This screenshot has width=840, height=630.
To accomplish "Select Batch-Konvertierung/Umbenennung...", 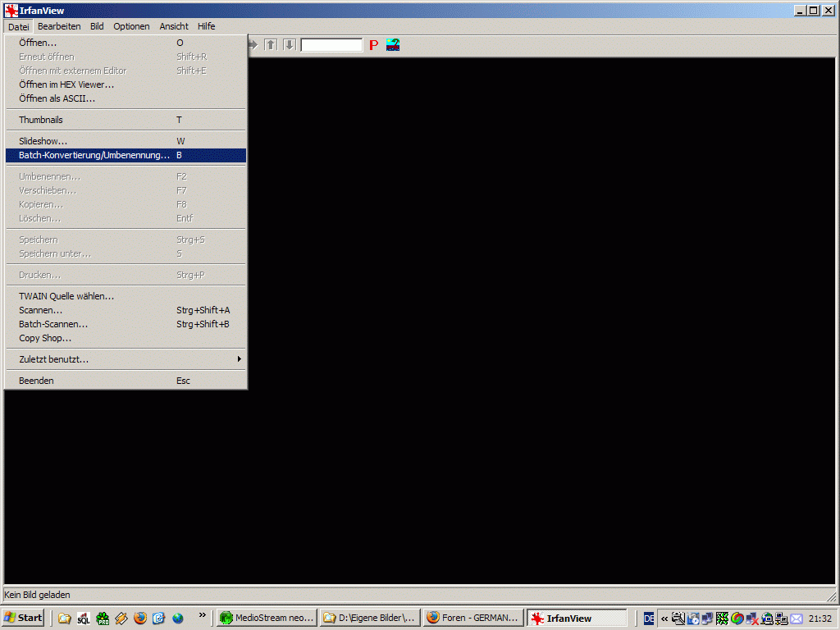I will point(126,155).
